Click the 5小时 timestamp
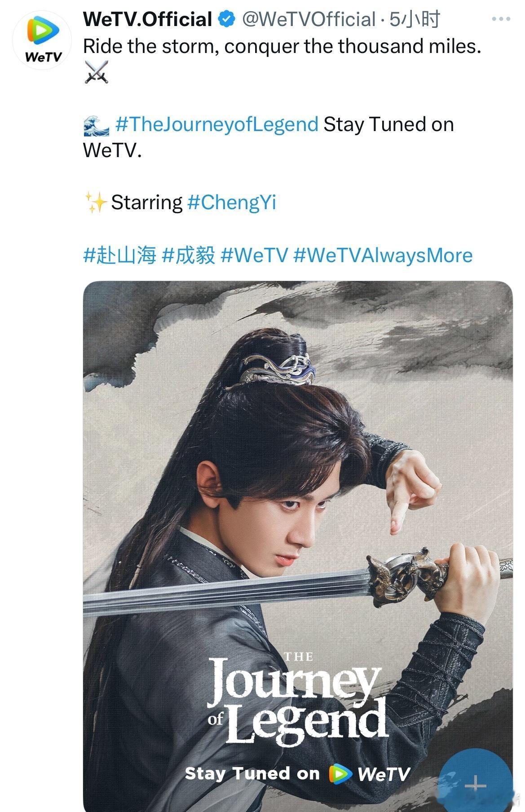 [415, 19]
